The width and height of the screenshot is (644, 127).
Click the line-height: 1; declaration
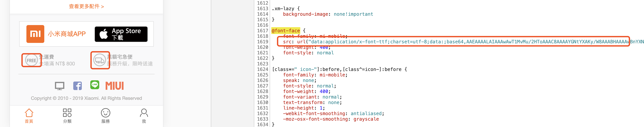click(304, 108)
